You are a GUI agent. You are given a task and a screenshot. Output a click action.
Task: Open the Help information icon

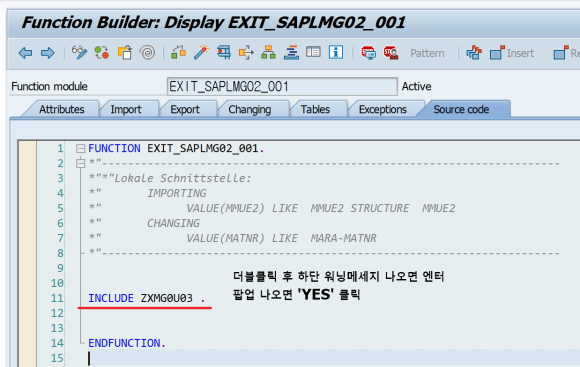tap(336, 53)
